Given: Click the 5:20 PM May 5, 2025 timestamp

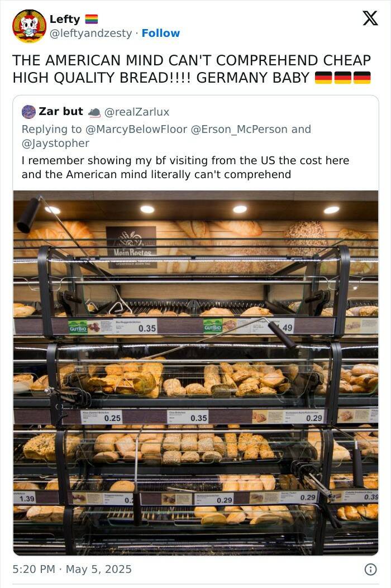Looking at the screenshot, I should (x=72, y=569).
